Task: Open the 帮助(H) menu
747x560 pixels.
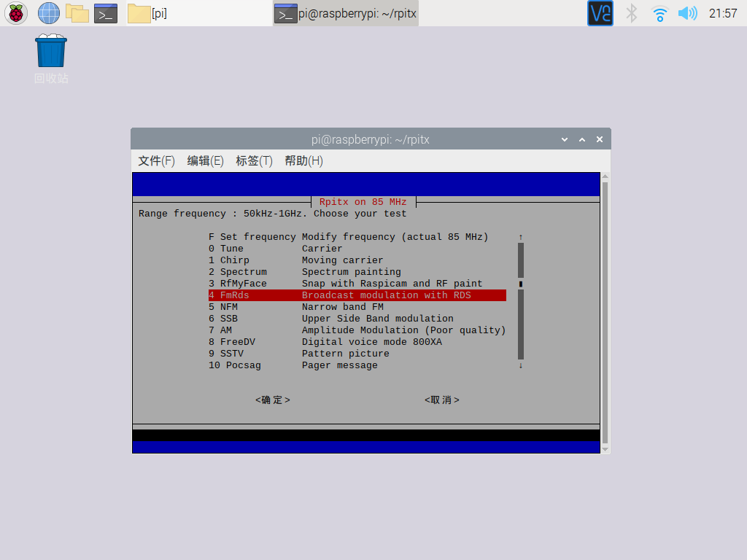Action: (x=303, y=161)
